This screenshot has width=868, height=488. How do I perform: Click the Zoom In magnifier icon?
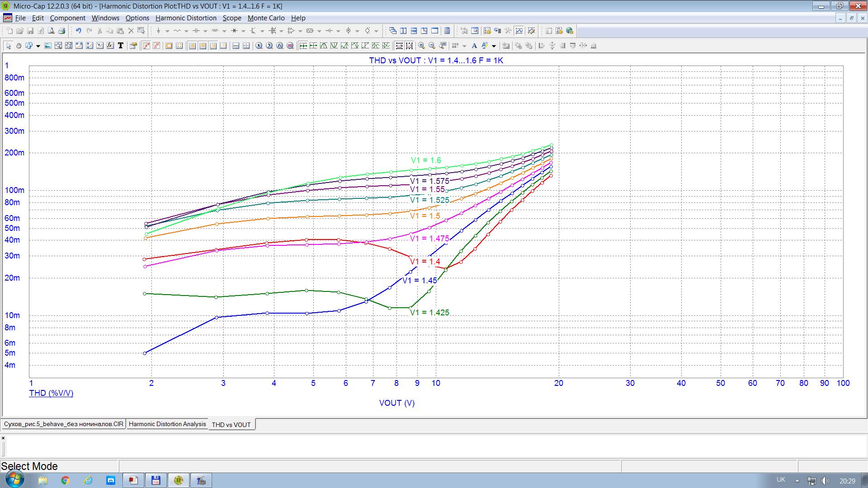[421, 46]
